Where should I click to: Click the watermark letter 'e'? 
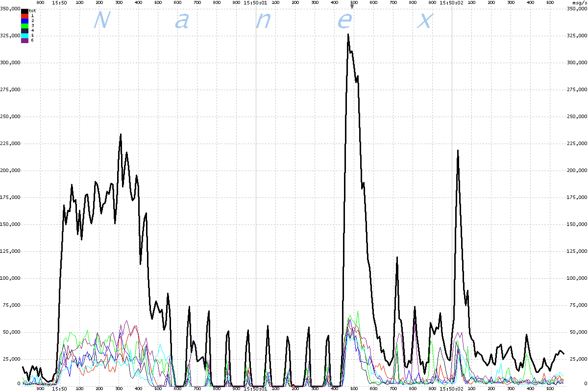point(345,21)
